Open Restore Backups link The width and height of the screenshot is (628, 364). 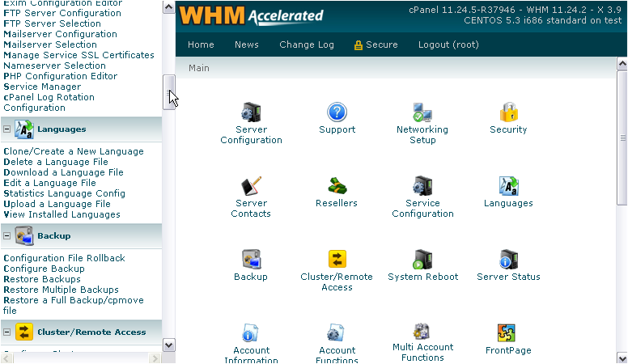[41, 279]
